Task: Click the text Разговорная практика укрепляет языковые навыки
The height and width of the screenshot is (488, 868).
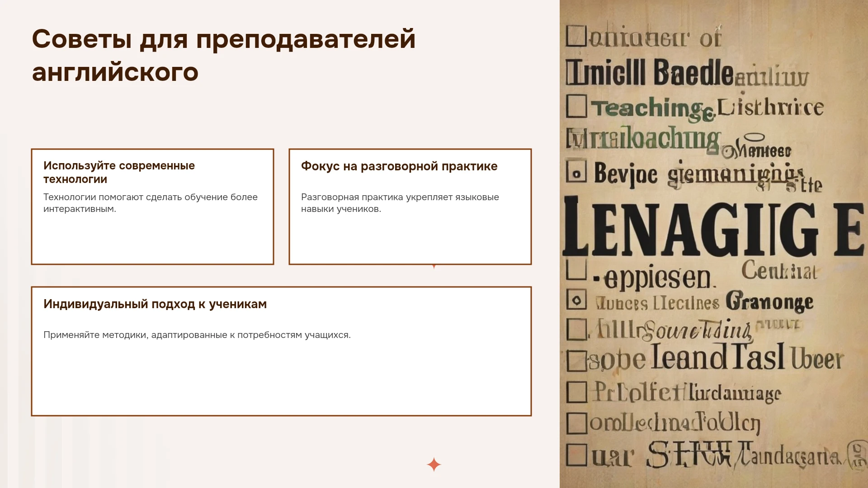Action: (400, 203)
